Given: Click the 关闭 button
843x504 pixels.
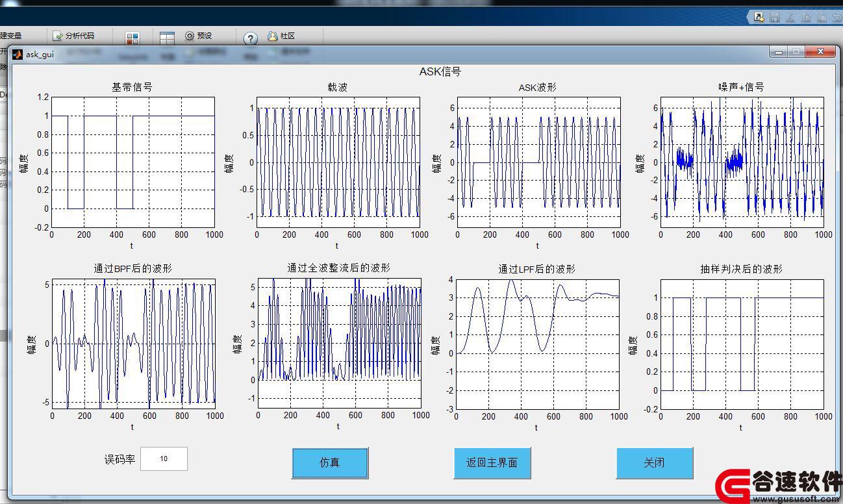Looking at the screenshot, I should 655,463.
